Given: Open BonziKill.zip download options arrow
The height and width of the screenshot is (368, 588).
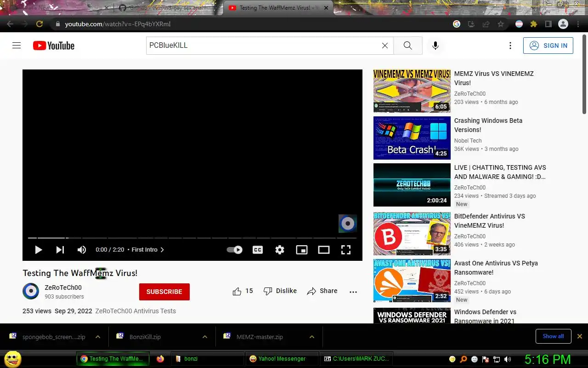Looking at the screenshot, I should coord(205,337).
